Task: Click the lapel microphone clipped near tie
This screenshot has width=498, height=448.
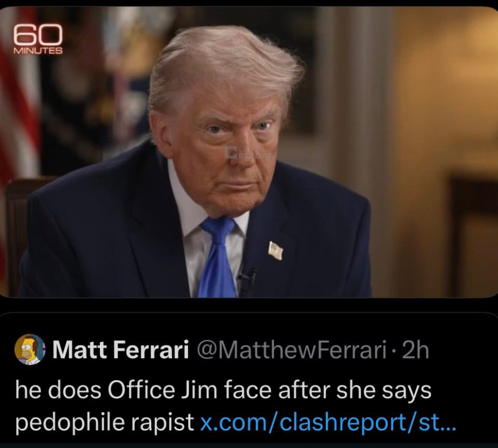Action: pos(246,280)
